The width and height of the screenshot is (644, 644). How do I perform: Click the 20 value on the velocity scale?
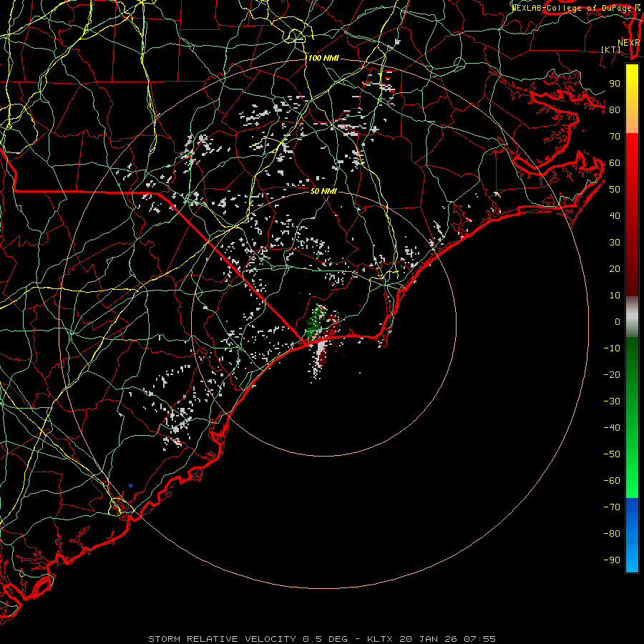pos(615,268)
